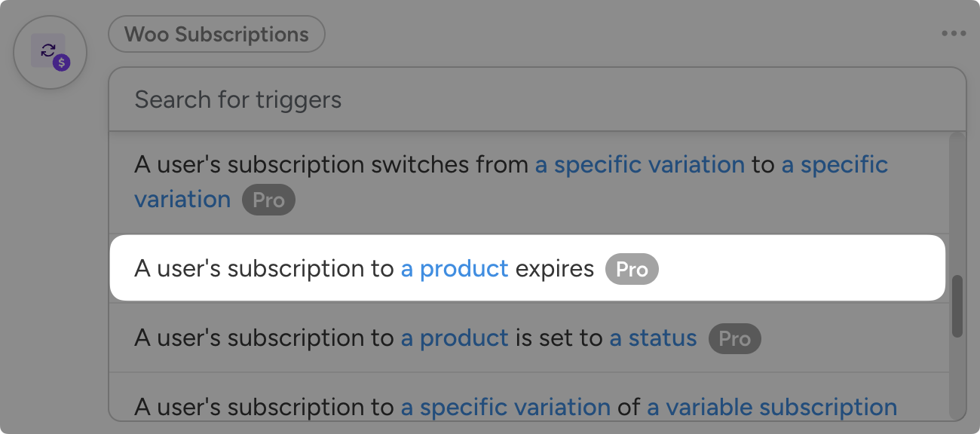The height and width of the screenshot is (434, 980).
Task: Click the trigger list scrollbar thumb
Action: coord(957,306)
